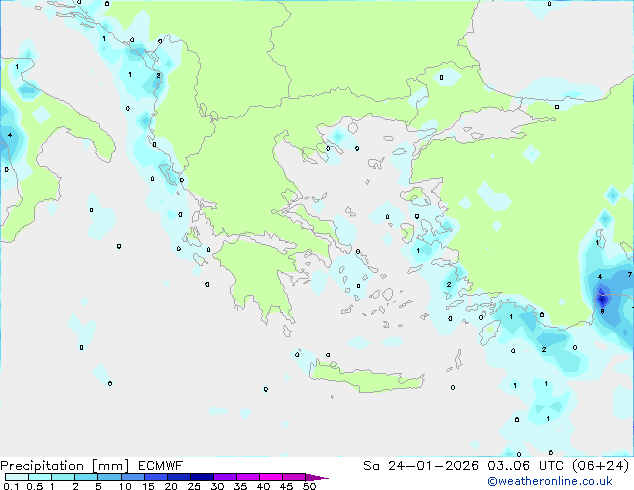Click the legend value '20'
This screenshot has width=634, height=490.
[x=171, y=486]
